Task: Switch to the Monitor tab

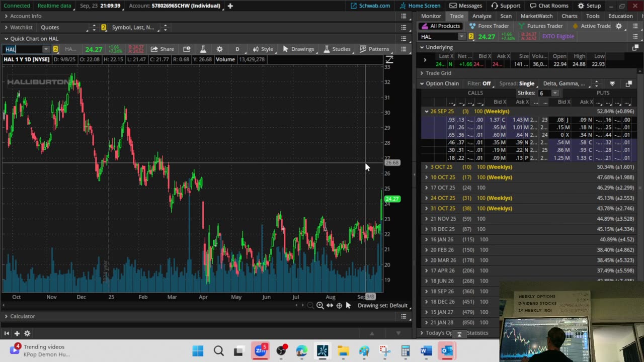Action: pyautogui.click(x=431, y=16)
